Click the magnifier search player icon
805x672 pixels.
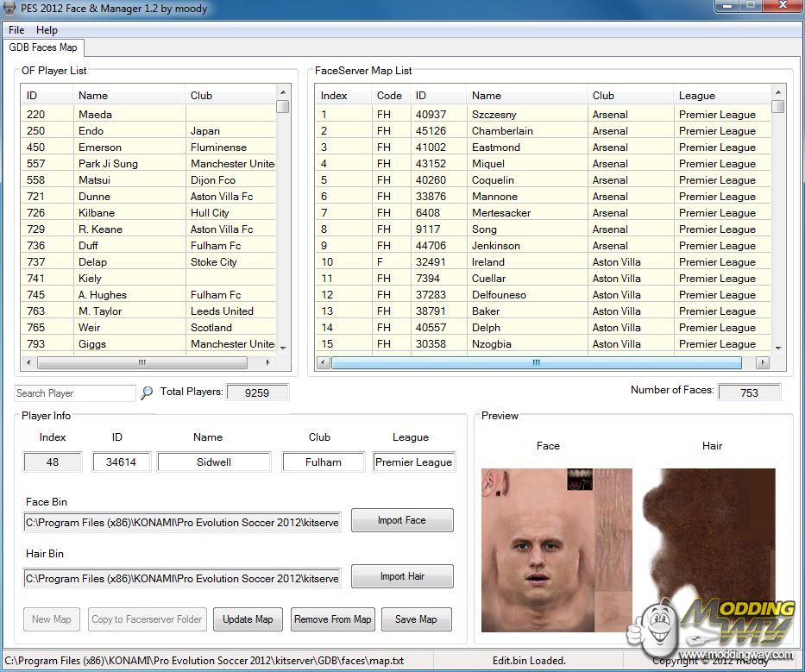click(147, 393)
